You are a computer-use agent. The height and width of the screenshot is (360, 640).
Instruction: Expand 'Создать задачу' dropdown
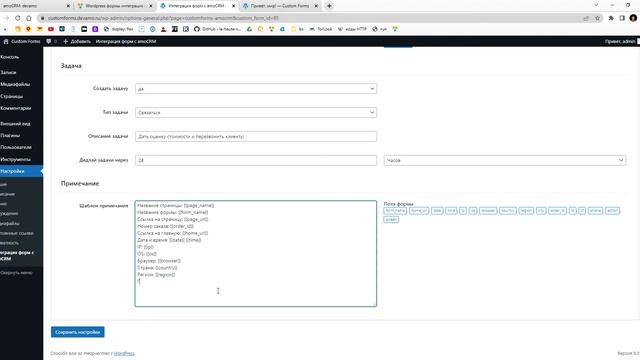tap(256, 89)
